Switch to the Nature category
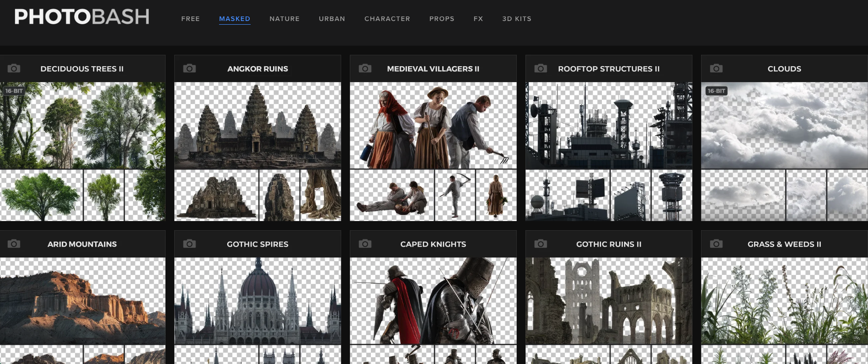The image size is (868, 364). (x=284, y=19)
